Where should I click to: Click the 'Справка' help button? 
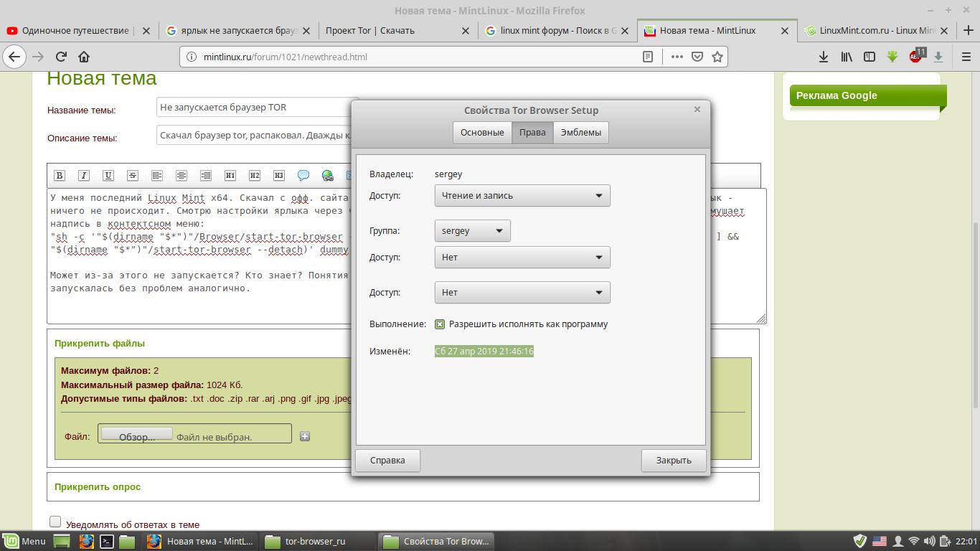(387, 461)
